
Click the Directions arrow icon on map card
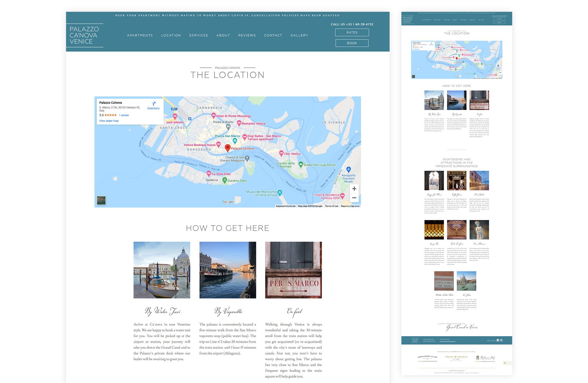pos(154,104)
